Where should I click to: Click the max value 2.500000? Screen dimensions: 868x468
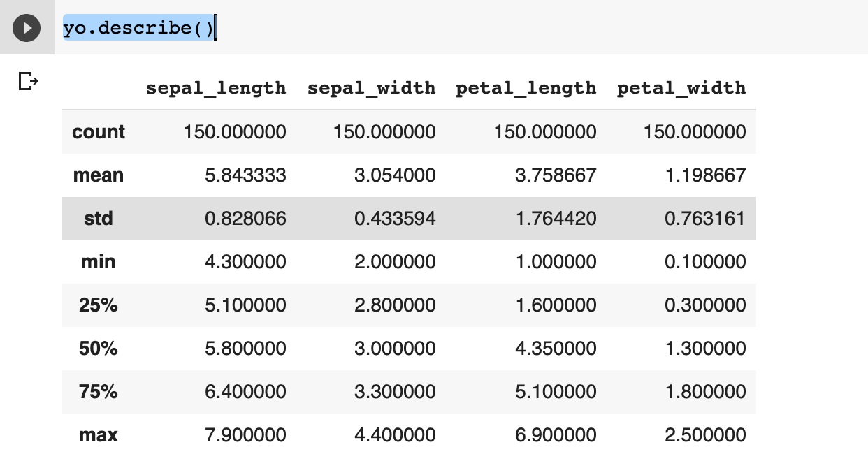click(705, 435)
